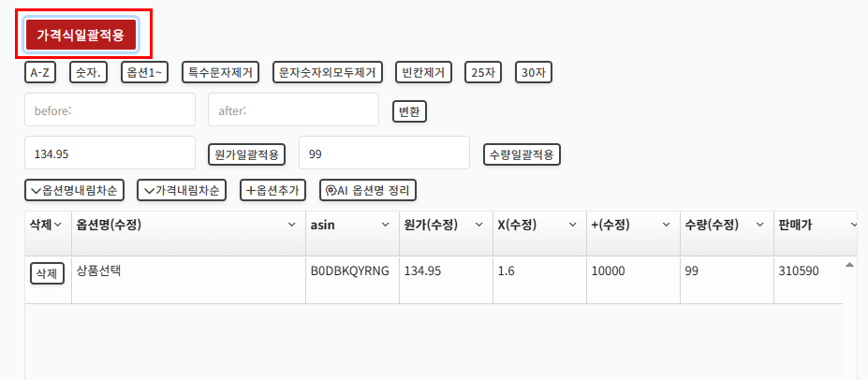The height and width of the screenshot is (380, 868).
Task: Expand the 수량(수정) column dropdown chevron
Action: (x=760, y=226)
